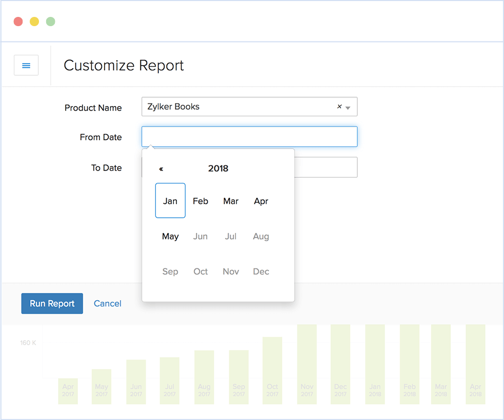504x420 pixels.
Task: Click the yellow minimize window button
Action: click(x=34, y=22)
